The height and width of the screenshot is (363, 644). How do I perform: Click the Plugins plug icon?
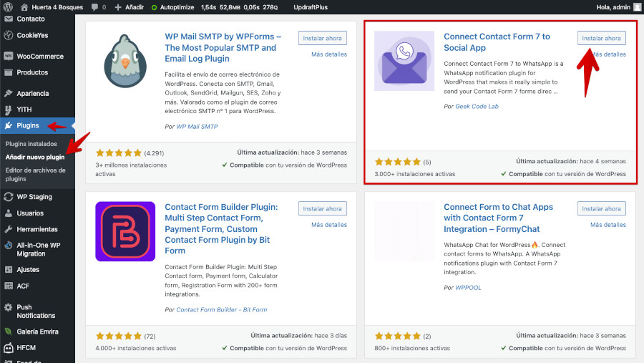point(8,125)
